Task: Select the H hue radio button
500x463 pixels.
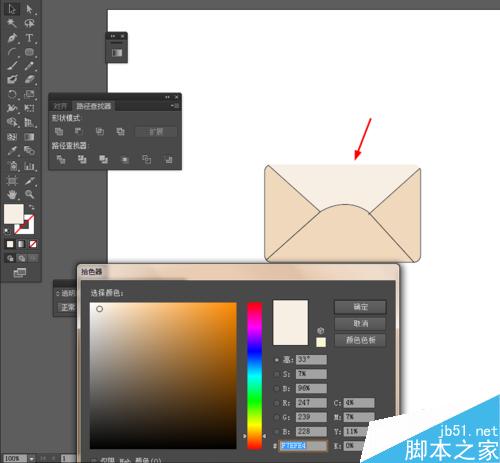Action: [x=277, y=360]
